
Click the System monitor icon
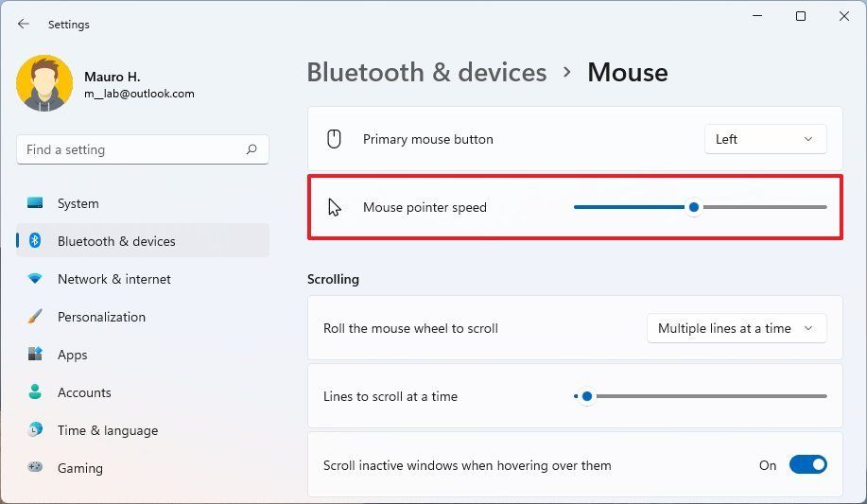[35, 203]
